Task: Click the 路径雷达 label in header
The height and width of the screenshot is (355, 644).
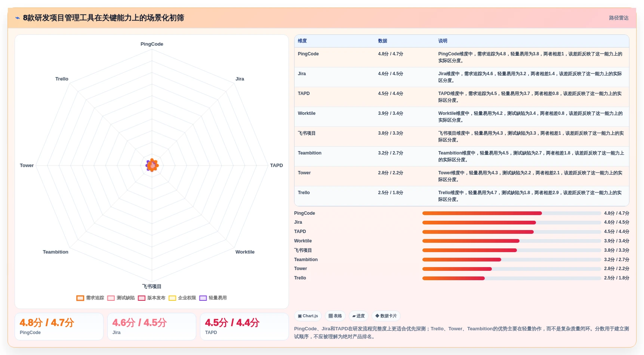Action: pyautogui.click(x=619, y=18)
